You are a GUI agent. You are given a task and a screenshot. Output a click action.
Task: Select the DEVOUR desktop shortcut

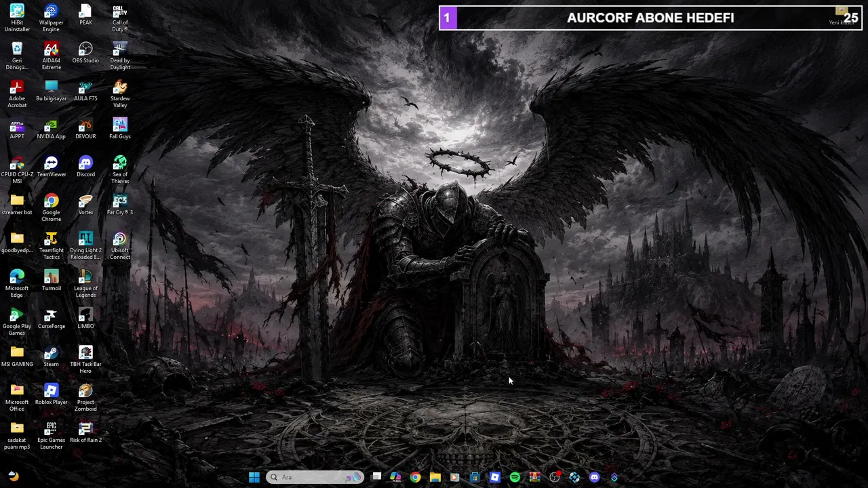tap(85, 129)
